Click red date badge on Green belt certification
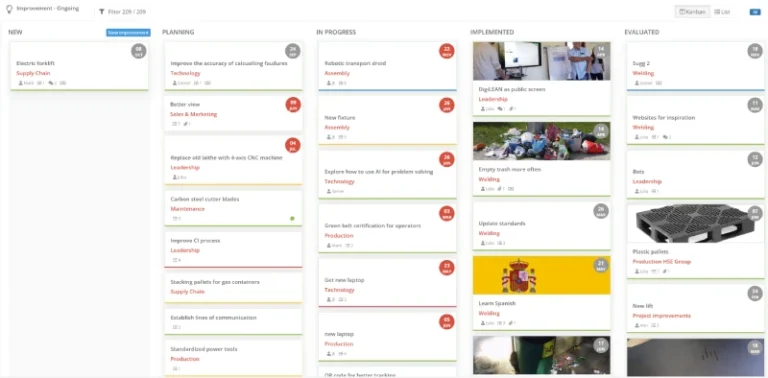Image resolution: width=768 pixels, height=378 pixels. tap(447, 213)
